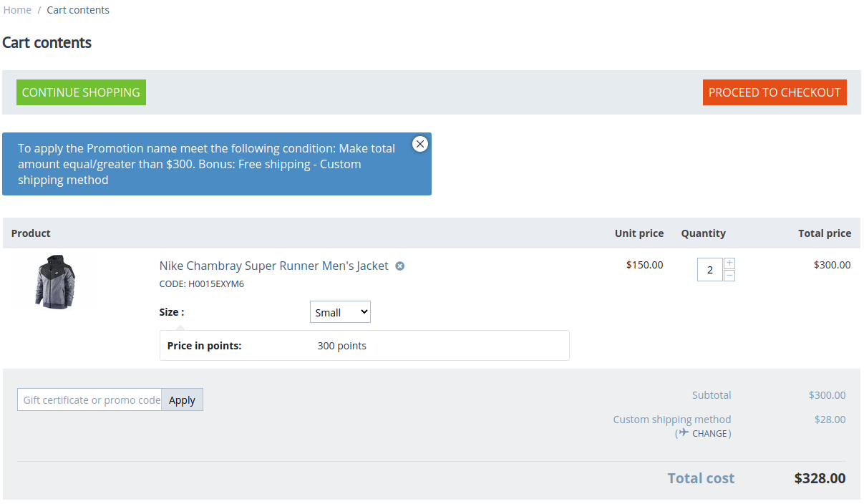Remove the Nike jacket from cart
The height and width of the screenshot is (504, 864).
(x=400, y=266)
